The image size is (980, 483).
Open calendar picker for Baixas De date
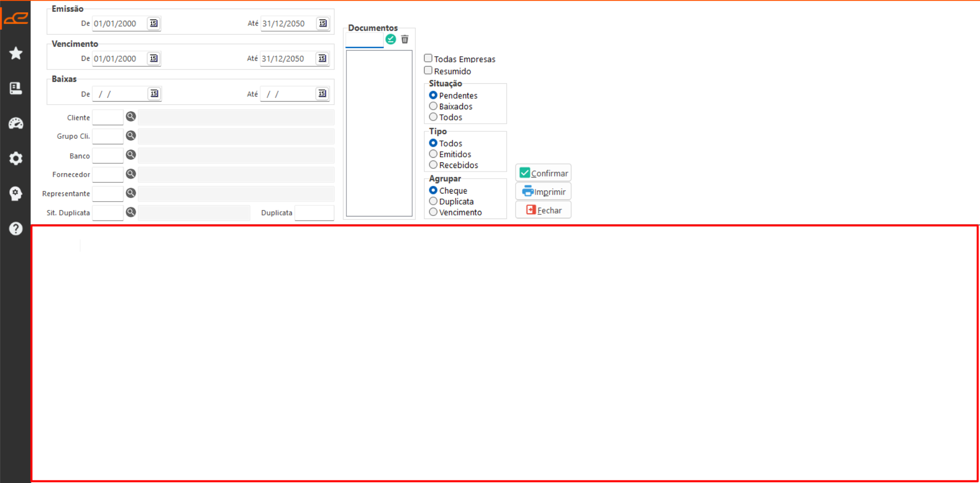coord(154,94)
